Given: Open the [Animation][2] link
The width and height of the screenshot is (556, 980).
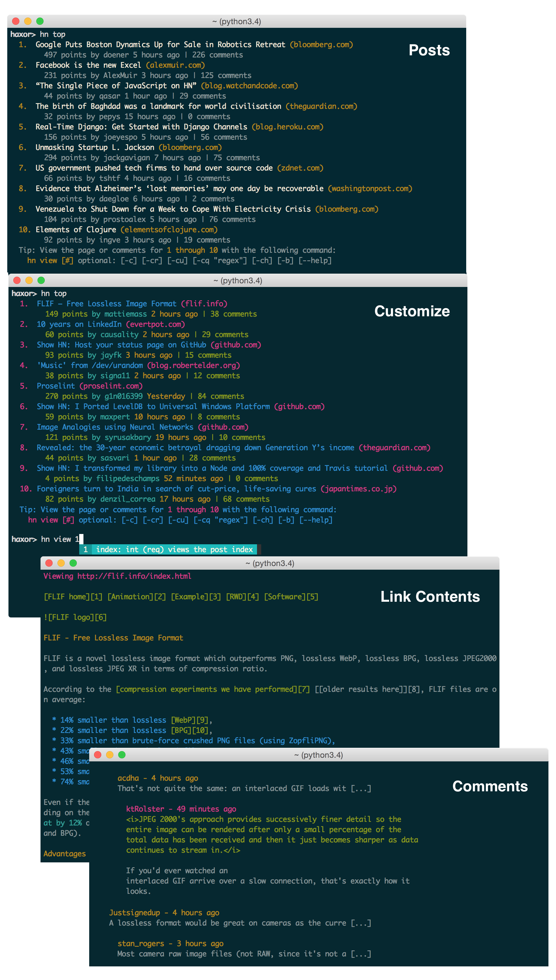Looking at the screenshot, I should pos(135,596).
